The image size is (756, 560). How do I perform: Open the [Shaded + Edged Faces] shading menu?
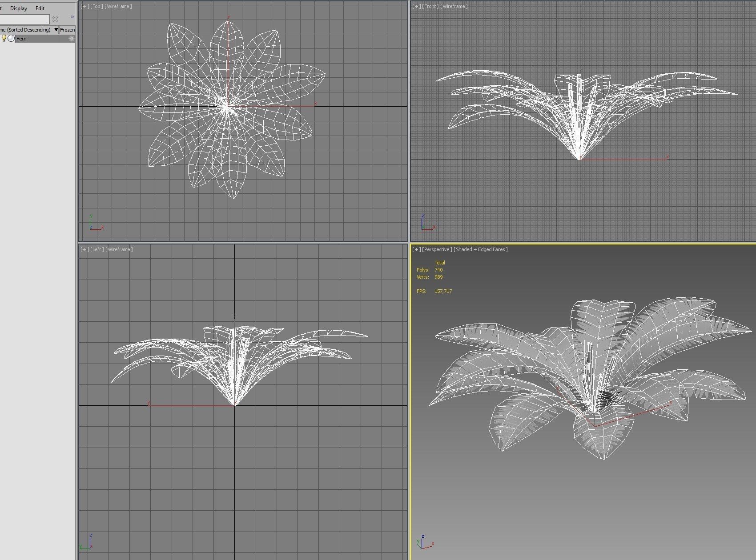coord(481,249)
